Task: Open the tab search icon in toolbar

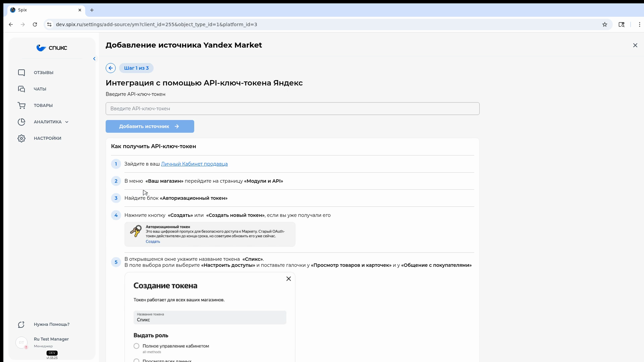Action: [x=622, y=24]
